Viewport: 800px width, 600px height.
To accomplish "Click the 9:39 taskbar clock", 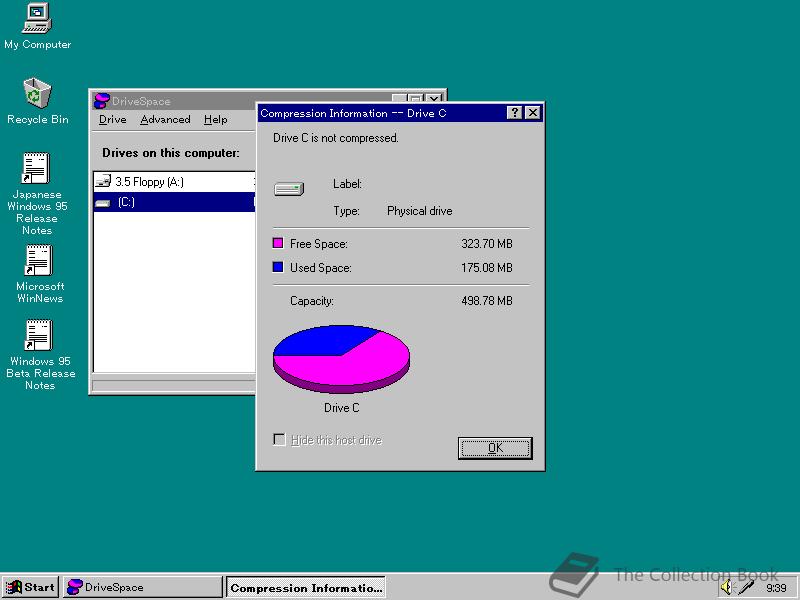I will (776, 588).
